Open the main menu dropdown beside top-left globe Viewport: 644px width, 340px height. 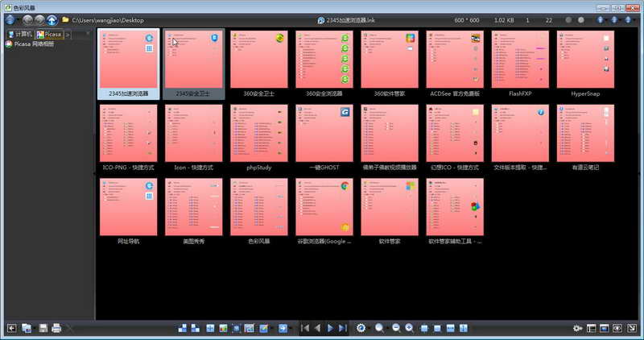point(17,20)
